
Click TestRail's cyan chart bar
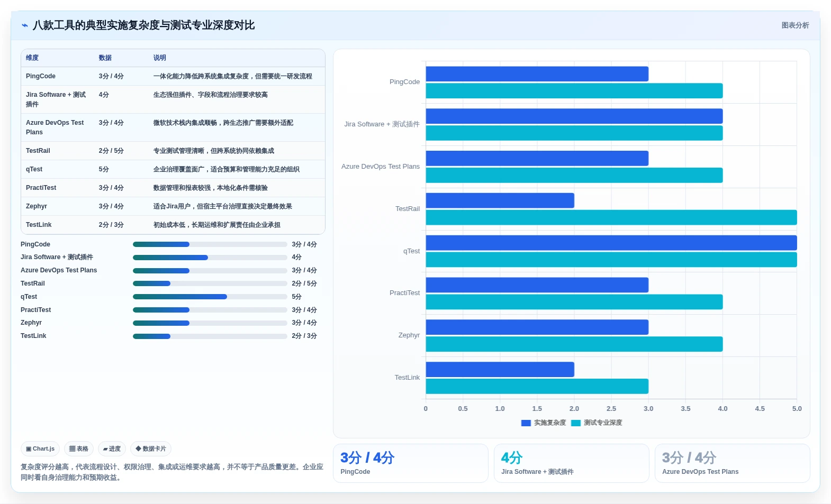[611, 217]
